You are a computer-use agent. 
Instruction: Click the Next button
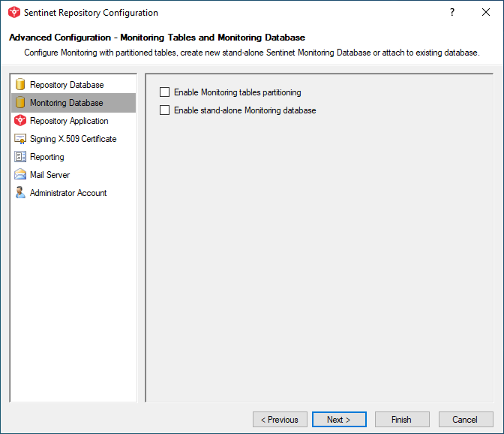[x=339, y=420]
